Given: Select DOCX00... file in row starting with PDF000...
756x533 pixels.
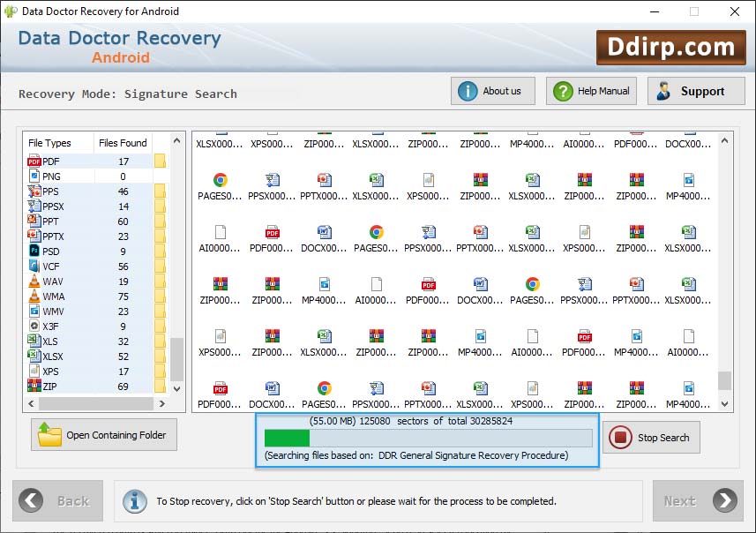Looking at the screenshot, I should (272, 394).
